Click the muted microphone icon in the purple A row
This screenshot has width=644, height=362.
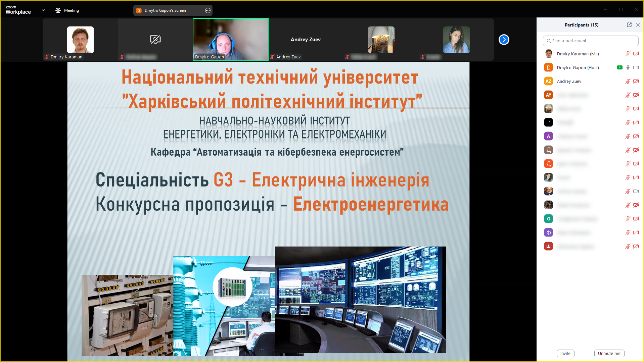pyautogui.click(x=628, y=136)
